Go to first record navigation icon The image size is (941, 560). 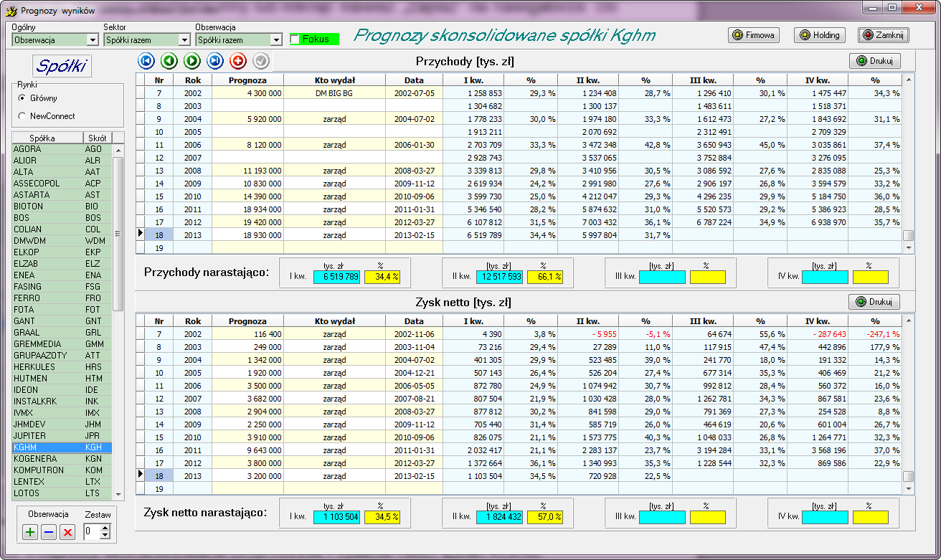click(146, 61)
